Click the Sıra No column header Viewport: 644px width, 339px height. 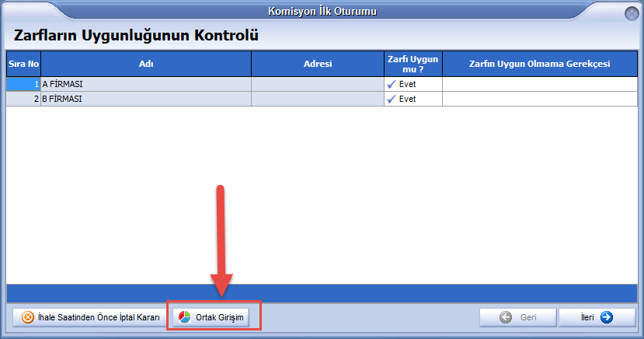tap(23, 65)
